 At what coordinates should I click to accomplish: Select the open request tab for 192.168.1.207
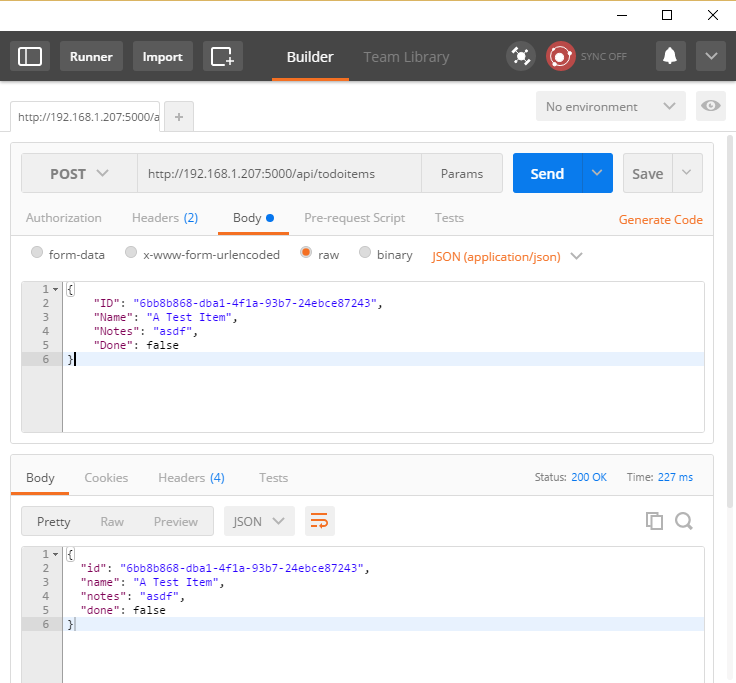[x=86, y=117]
